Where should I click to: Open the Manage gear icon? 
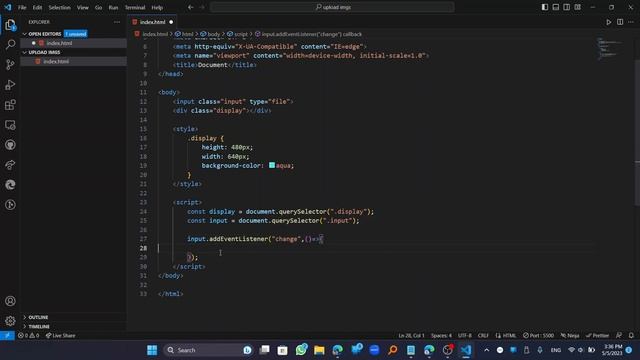pos(10,321)
